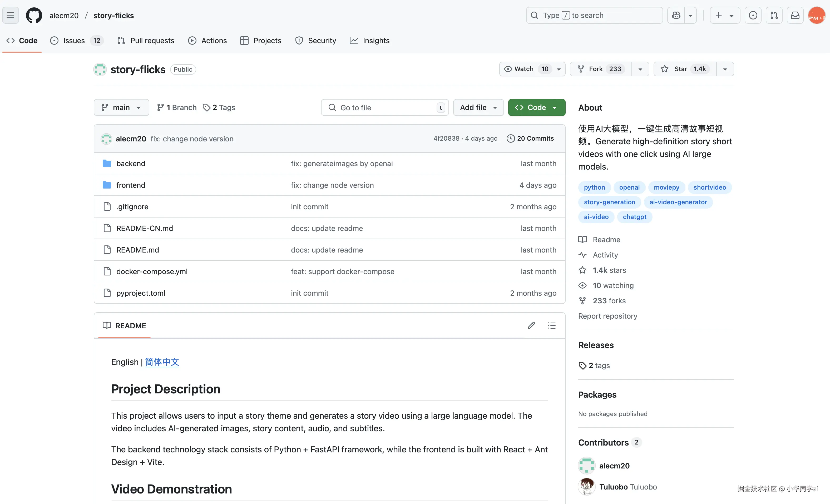Click the Go to file search field
The height and width of the screenshot is (504, 830).
coord(384,107)
